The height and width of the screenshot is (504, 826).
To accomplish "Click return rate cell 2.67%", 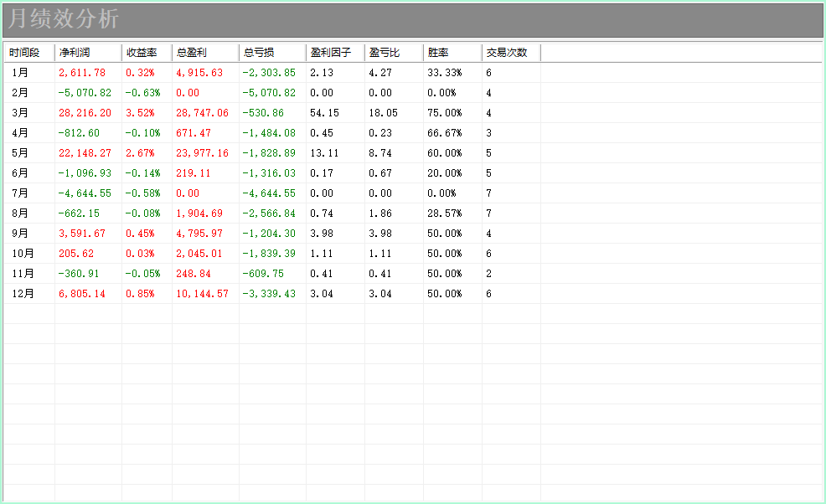I will click(x=140, y=152).
